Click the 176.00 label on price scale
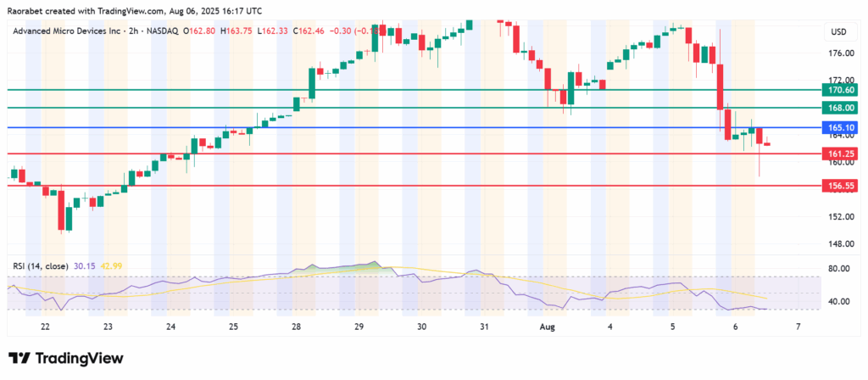 point(840,53)
